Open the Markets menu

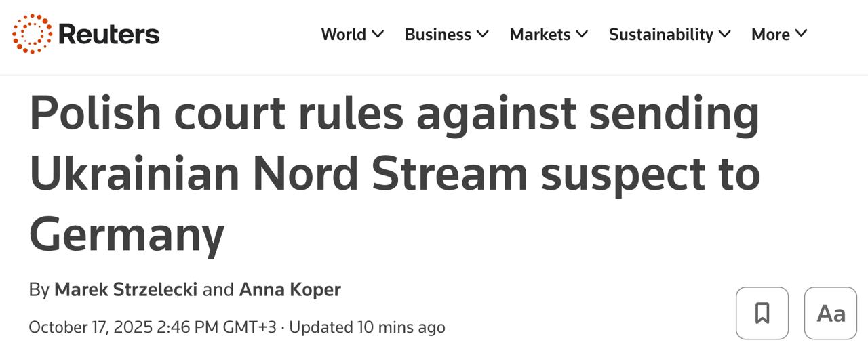[x=540, y=34]
